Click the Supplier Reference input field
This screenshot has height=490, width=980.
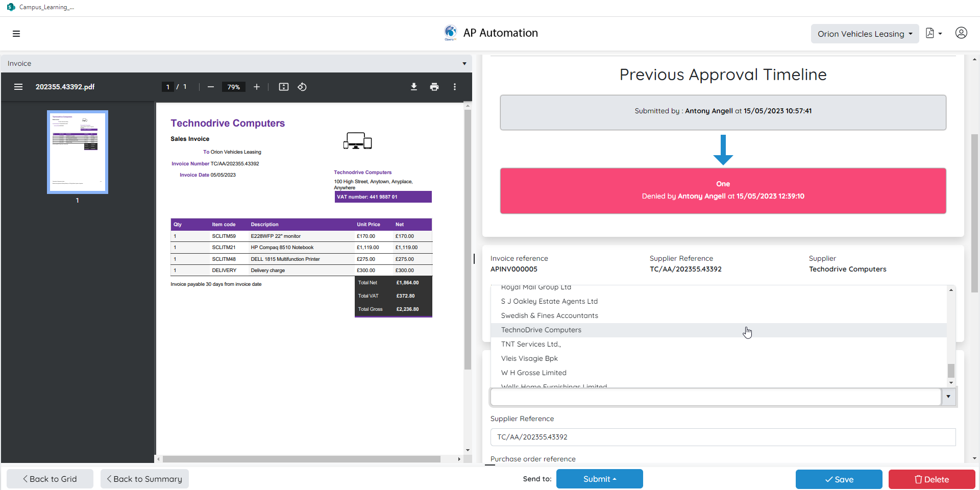(x=723, y=437)
